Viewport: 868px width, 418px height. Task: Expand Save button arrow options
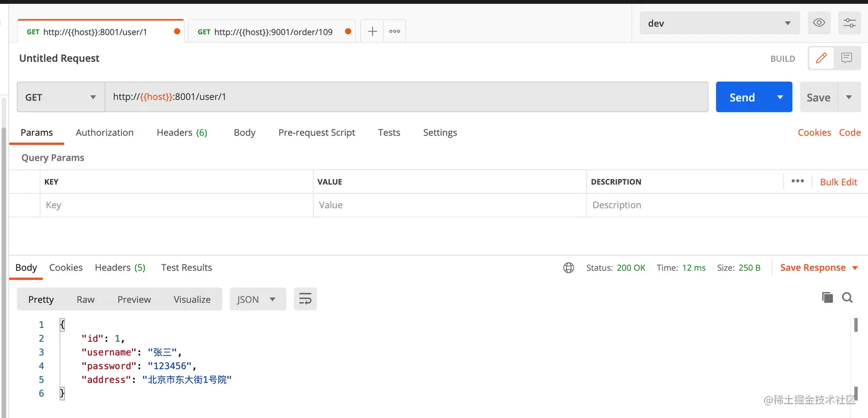[849, 97]
